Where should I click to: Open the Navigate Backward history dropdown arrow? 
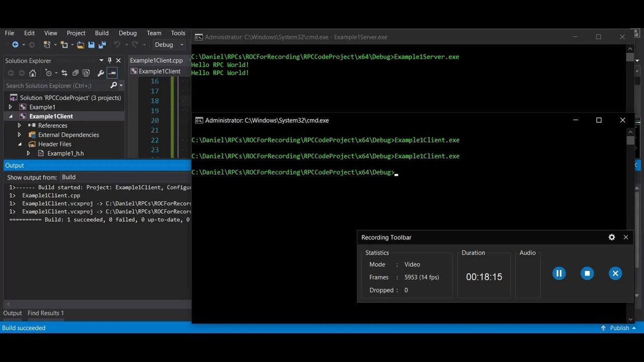(23, 45)
